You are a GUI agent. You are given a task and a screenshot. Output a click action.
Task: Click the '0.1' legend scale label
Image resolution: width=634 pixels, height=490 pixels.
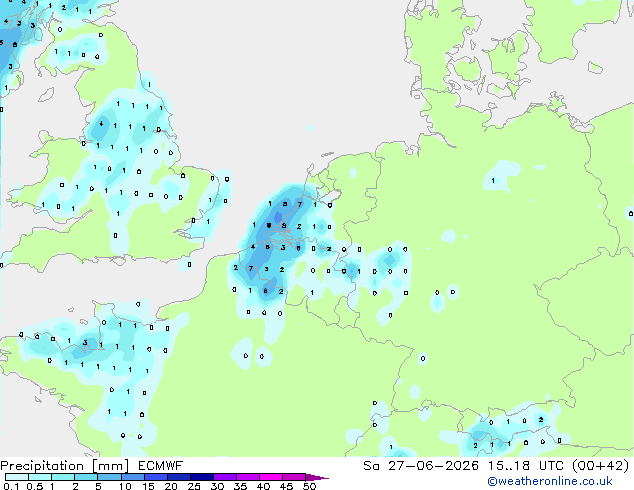point(12,486)
